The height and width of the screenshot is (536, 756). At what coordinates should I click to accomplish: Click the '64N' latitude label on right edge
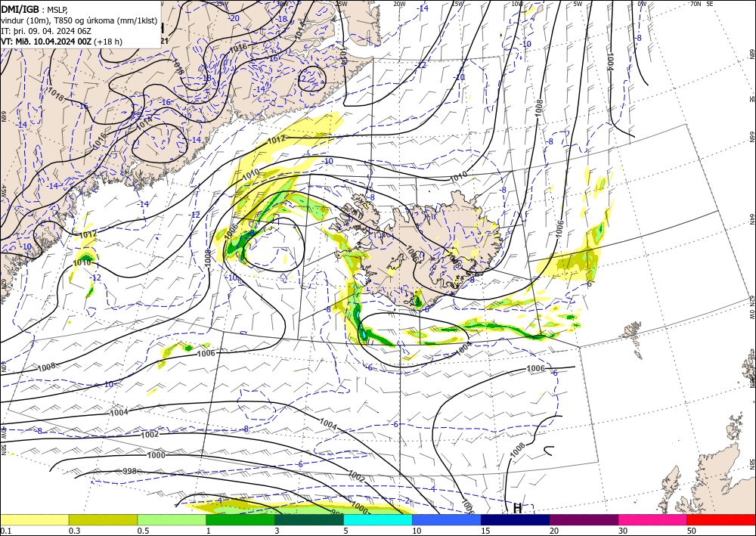tap(751, 218)
